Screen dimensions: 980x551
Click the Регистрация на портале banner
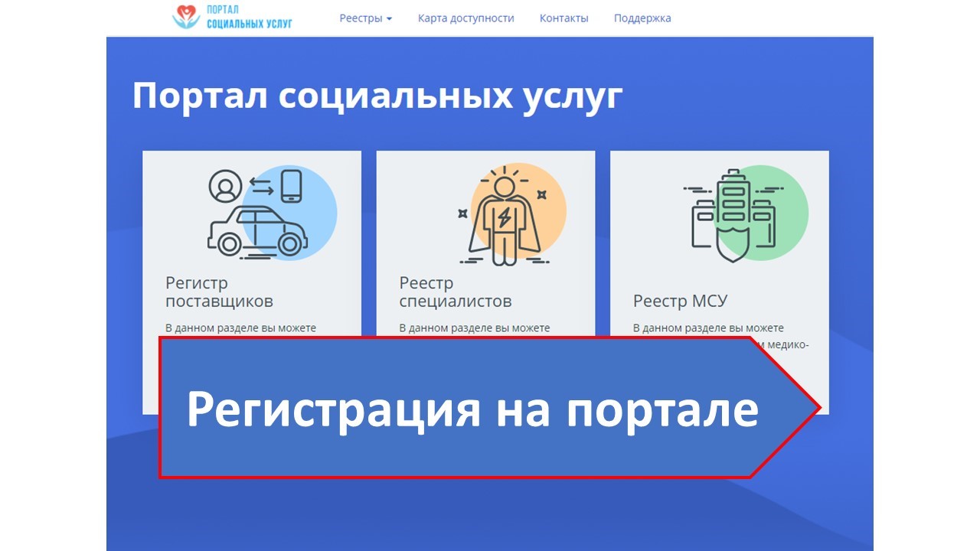point(472,409)
